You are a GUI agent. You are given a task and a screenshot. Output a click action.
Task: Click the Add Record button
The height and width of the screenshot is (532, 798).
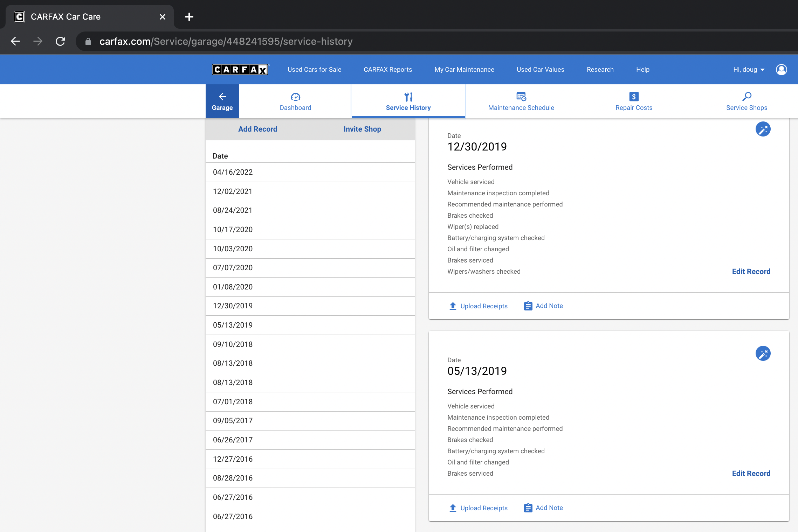257,129
